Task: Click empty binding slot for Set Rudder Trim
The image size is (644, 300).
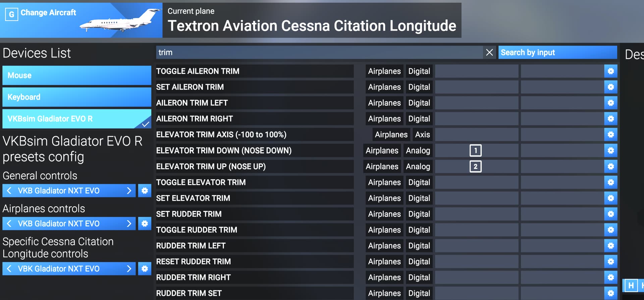Action: tap(476, 214)
